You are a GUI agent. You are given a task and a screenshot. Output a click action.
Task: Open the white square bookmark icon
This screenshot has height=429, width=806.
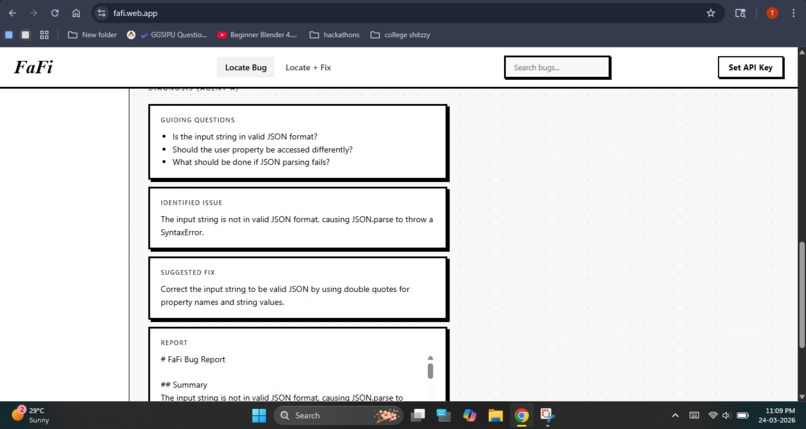[25, 35]
